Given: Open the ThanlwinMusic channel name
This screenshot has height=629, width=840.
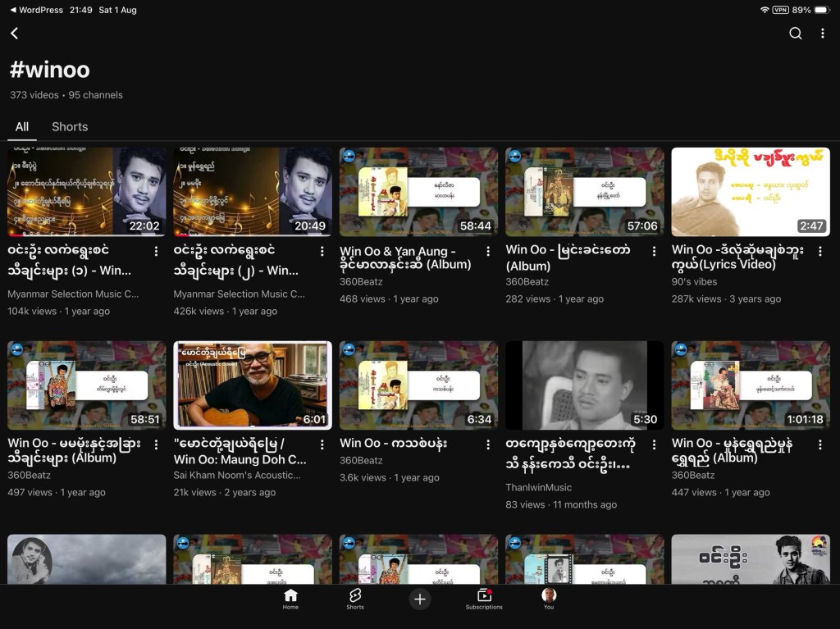Looking at the screenshot, I should (x=538, y=488).
